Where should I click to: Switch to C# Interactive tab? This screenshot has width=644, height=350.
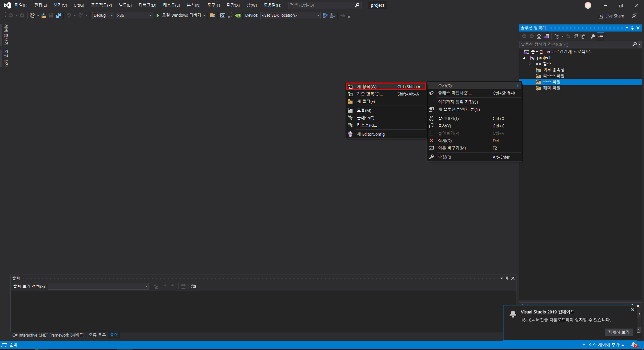click(x=48, y=335)
